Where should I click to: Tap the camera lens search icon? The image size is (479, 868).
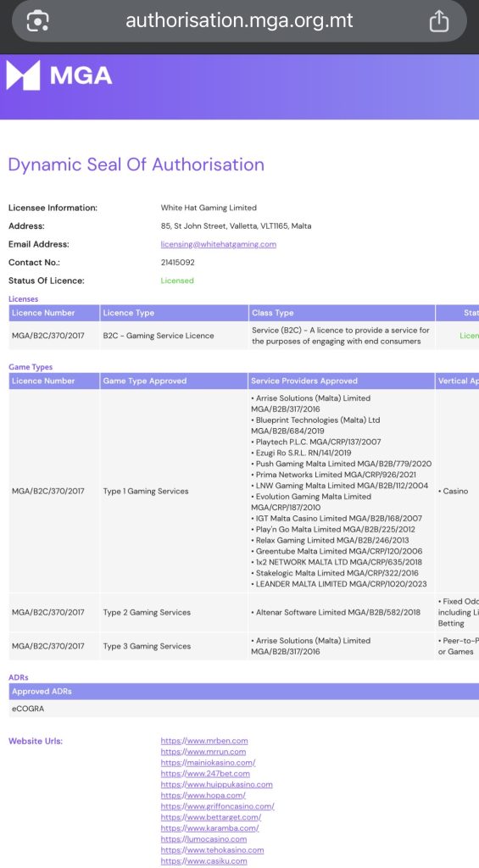coord(37,21)
